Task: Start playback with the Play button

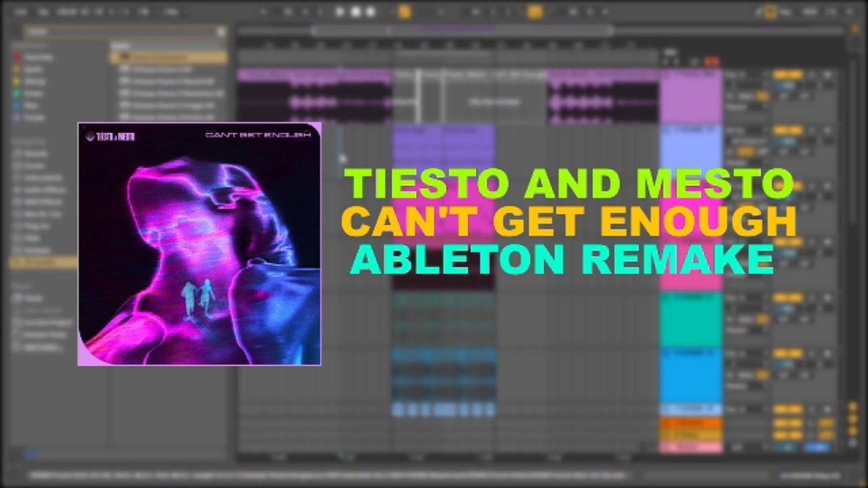Action: coord(340,12)
